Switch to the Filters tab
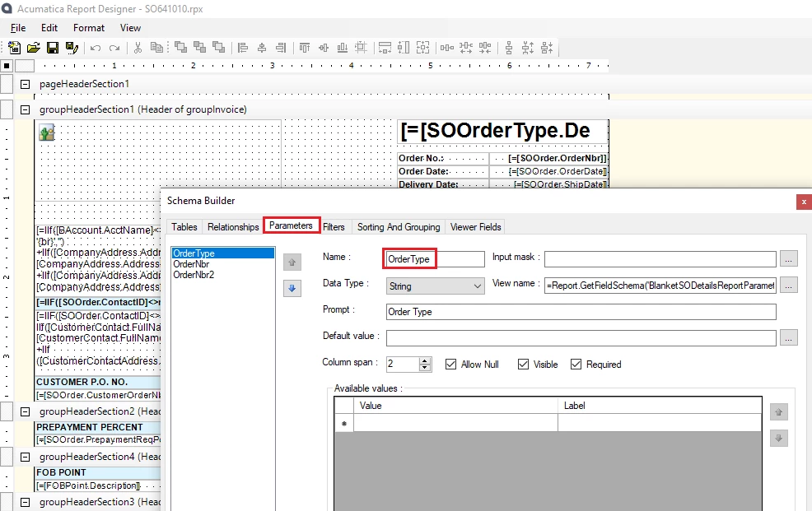 coord(334,227)
